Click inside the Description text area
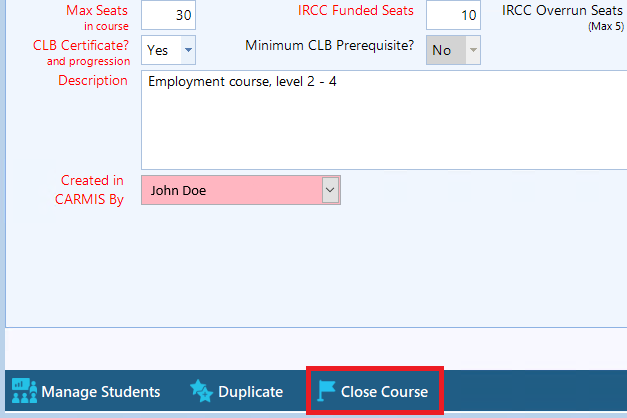This screenshot has height=418, width=627. coord(380,120)
